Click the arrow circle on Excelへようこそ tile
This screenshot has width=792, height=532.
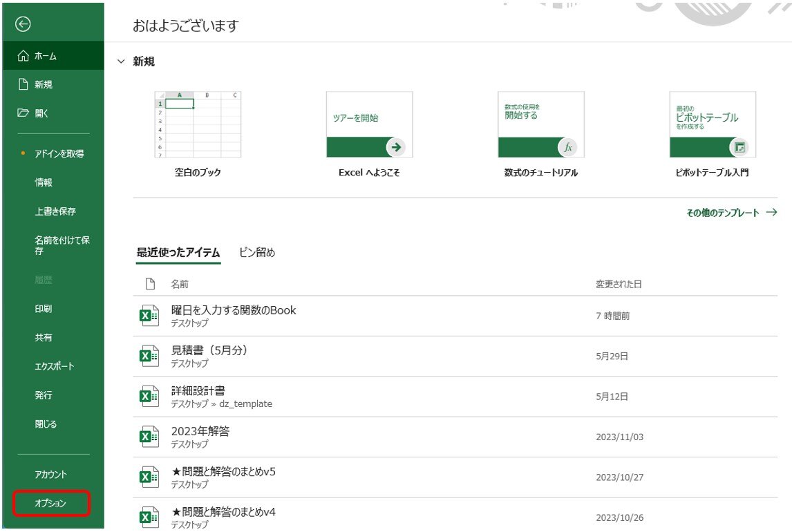tap(396, 147)
